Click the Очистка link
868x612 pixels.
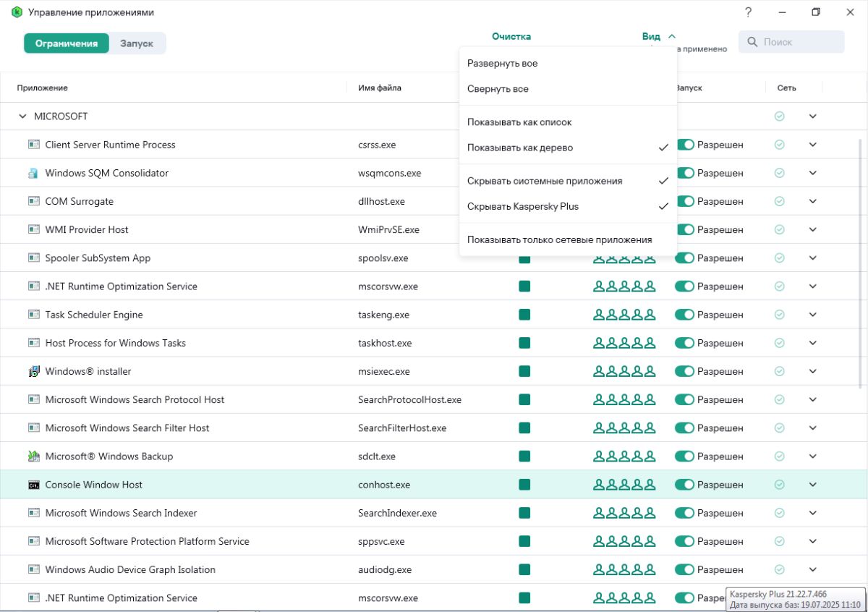[511, 36]
